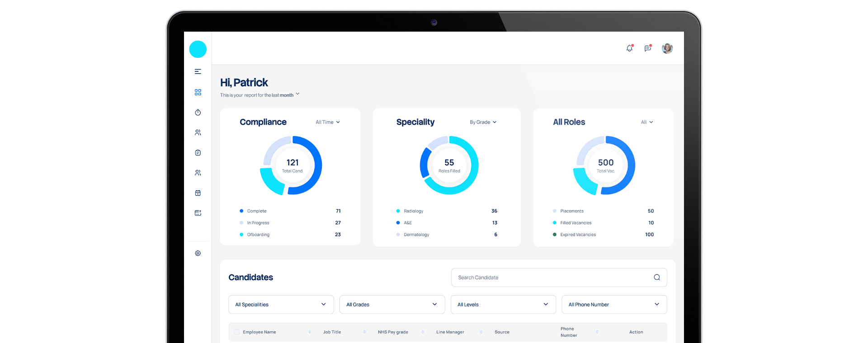Expand the last month report period chevron

click(x=297, y=94)
